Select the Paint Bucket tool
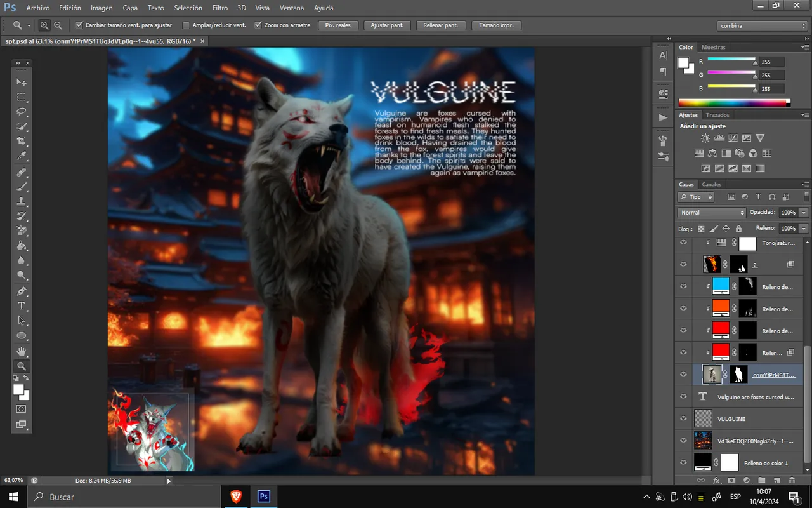The height and width of the screenshot is (508, 812). click(22, 246)
